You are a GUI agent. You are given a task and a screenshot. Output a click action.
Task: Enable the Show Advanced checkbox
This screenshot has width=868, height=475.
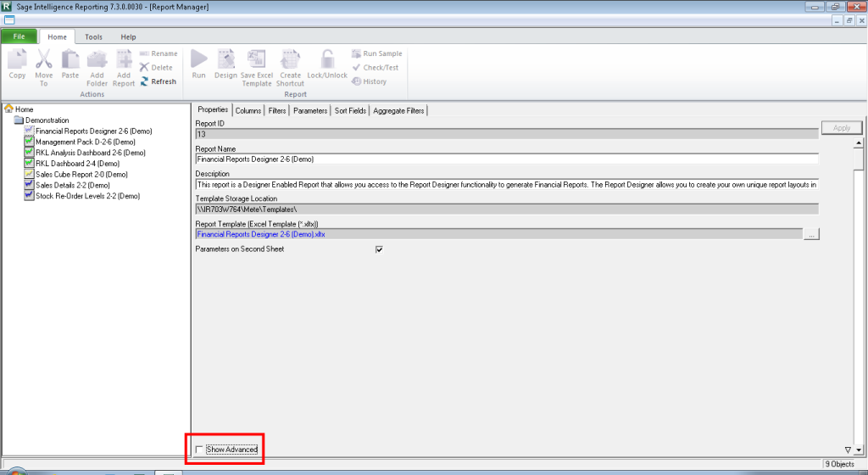click(199, 450)
